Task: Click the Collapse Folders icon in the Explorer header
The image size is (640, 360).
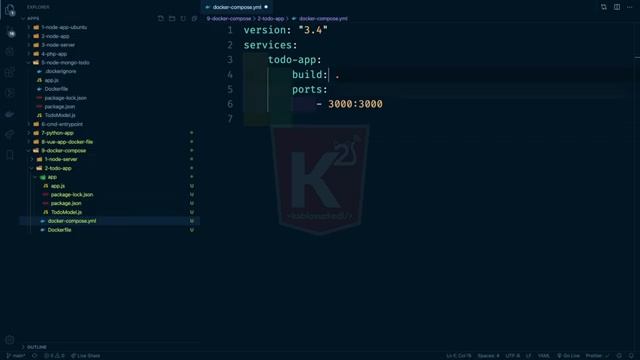Action: tap(194, 18)
